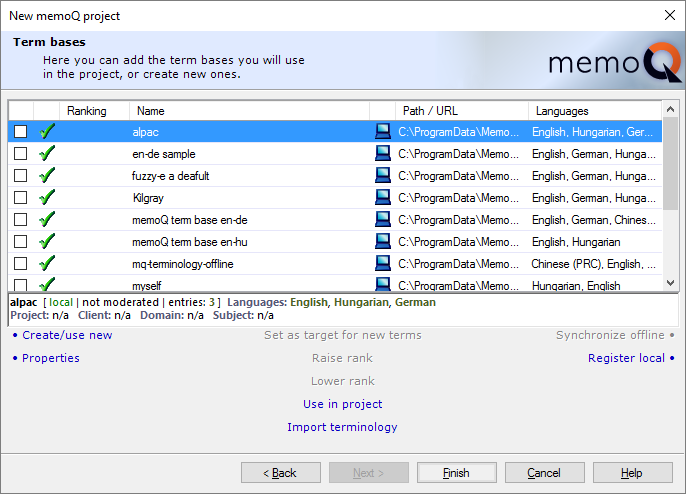
Task: Click the local computer icon for en-de sample
Action: coord(383,153)
